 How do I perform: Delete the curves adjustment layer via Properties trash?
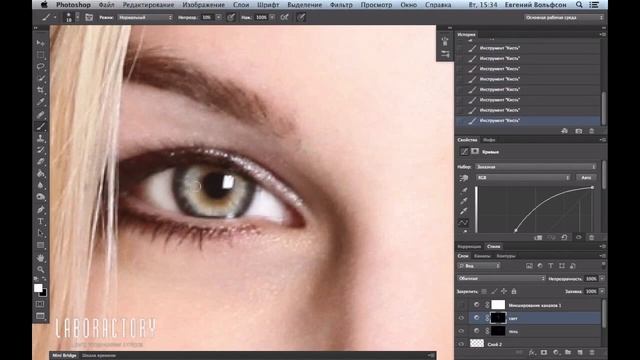591,238
